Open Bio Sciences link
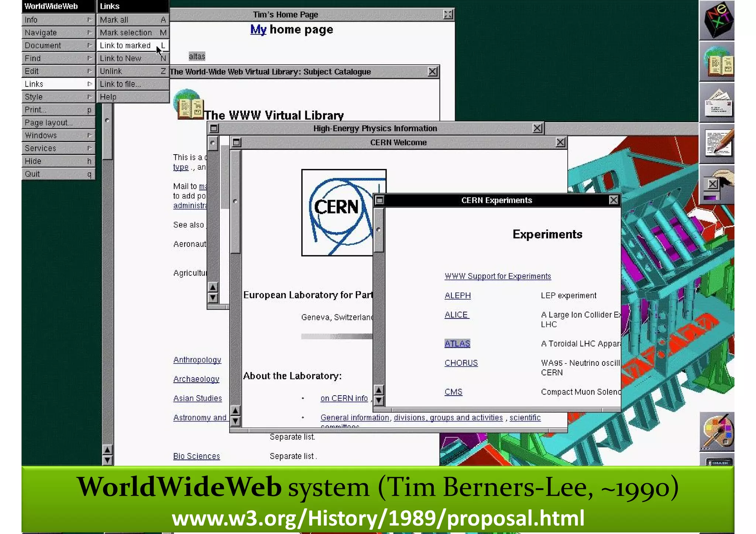The width and height of the screenshot is (756, 534). coord(196,456)
